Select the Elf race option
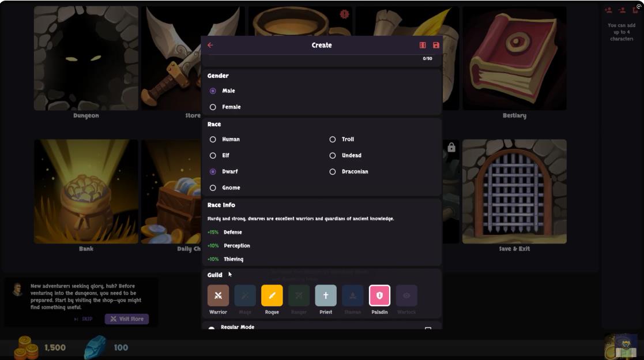The width and height of the screenshot is (644, 360). (x=213, y=155)
